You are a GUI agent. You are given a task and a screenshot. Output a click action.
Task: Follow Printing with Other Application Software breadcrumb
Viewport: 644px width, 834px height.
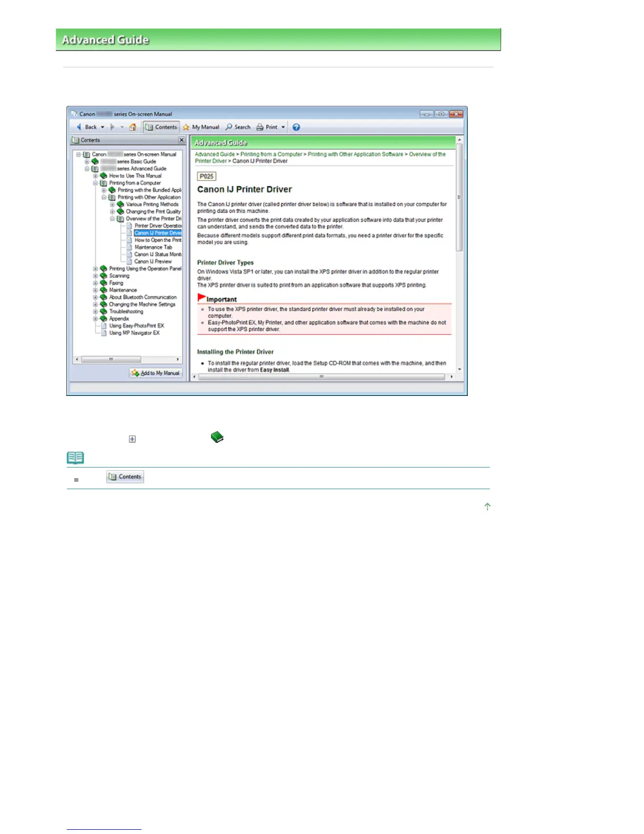tap(355, 154)
